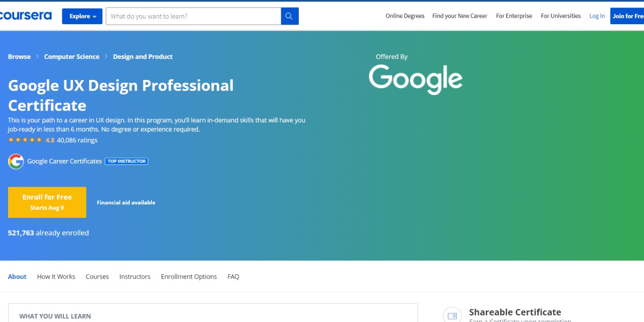The height and width of the screenshot is (322, 644).
Task: Go to Browse breadcrumb
Action: 19,56
